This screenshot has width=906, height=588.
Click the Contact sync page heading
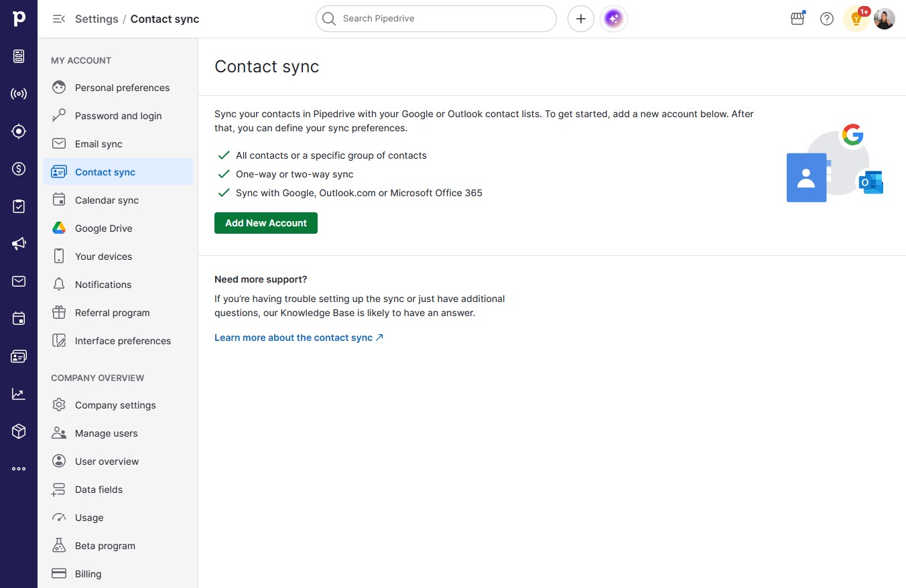point(267,67)
